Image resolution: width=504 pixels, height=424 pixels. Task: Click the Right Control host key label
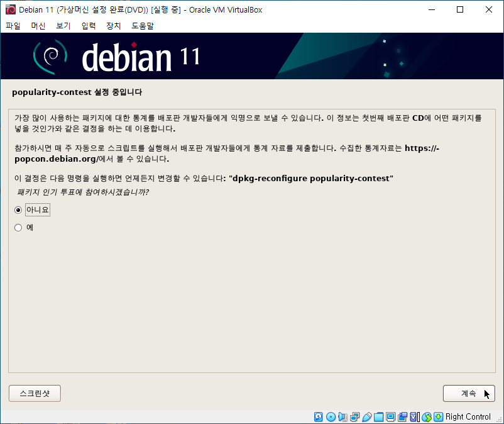tap(468, 416)
